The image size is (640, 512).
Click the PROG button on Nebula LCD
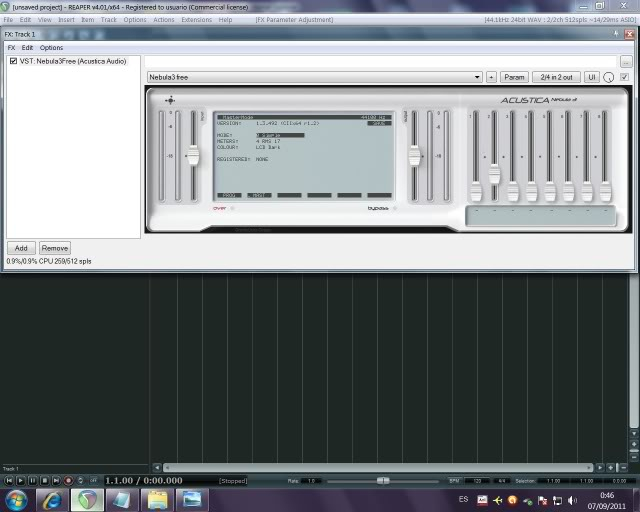[229, 196]
